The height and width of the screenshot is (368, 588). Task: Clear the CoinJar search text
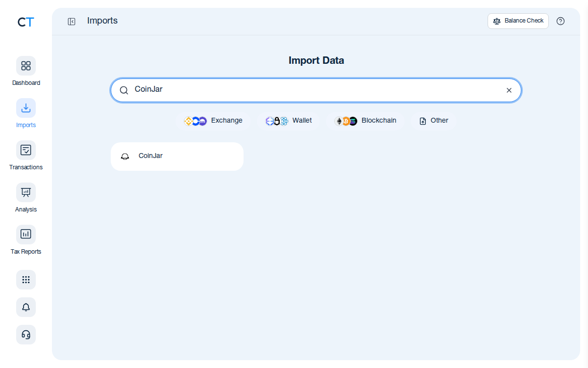coord(509,90)
